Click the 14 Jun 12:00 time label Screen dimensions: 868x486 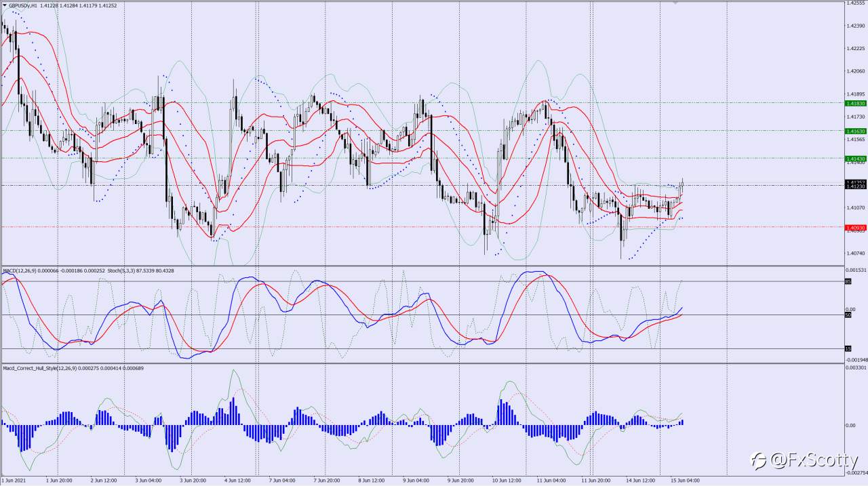click(641, 481)
